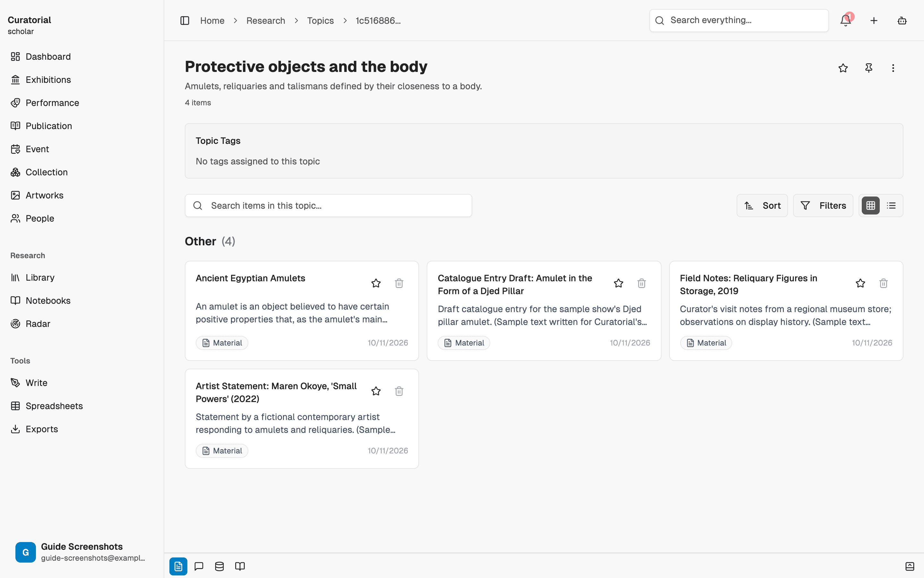The width and height of the screenshot is (924, 578).
Task: Click the bottom-right panel toggle icon
Action: coord(910,566)
